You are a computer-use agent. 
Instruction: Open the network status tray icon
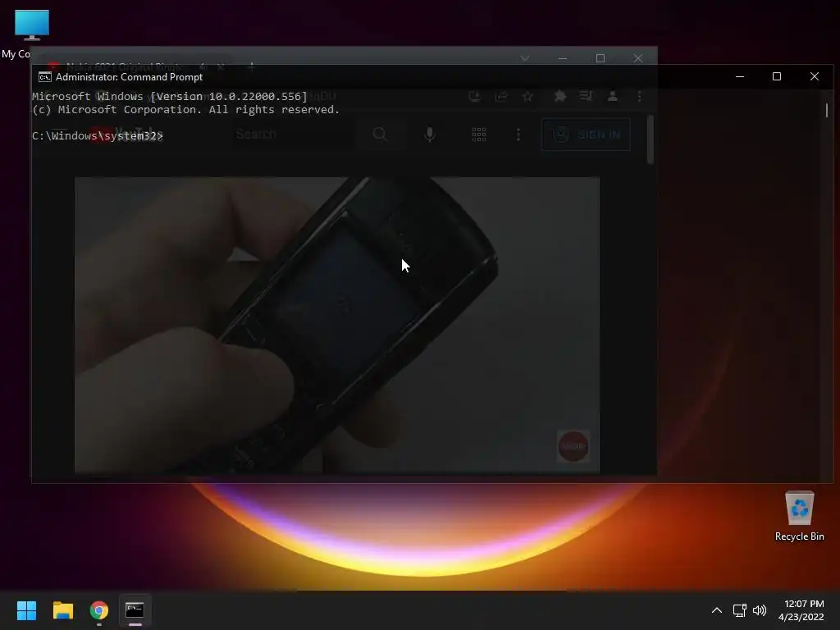click(740, 610)
